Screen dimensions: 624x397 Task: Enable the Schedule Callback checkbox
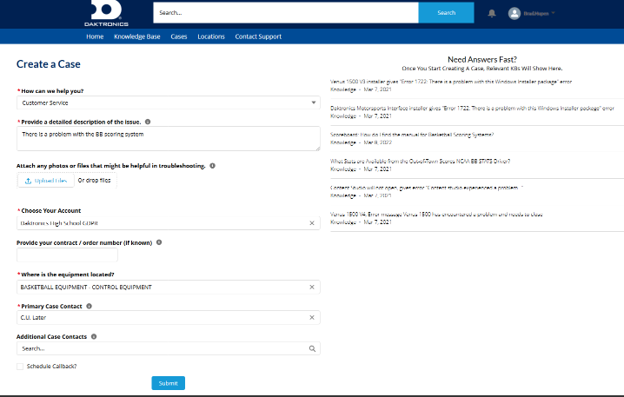(x=20, y=366)
